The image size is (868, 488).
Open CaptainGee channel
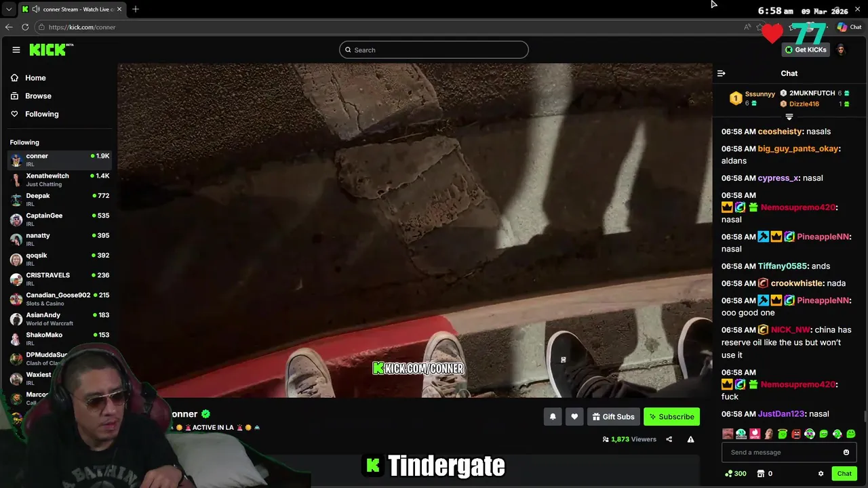click(60, 220)
